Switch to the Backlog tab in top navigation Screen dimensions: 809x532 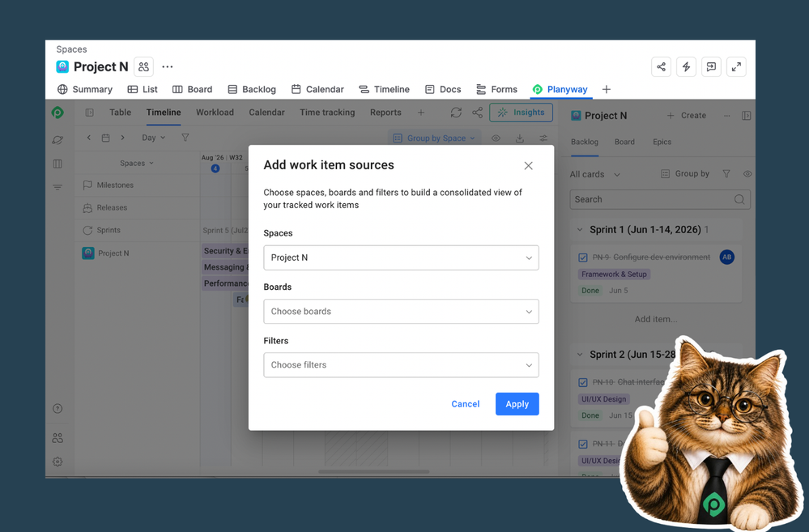(x=252, y=89)
